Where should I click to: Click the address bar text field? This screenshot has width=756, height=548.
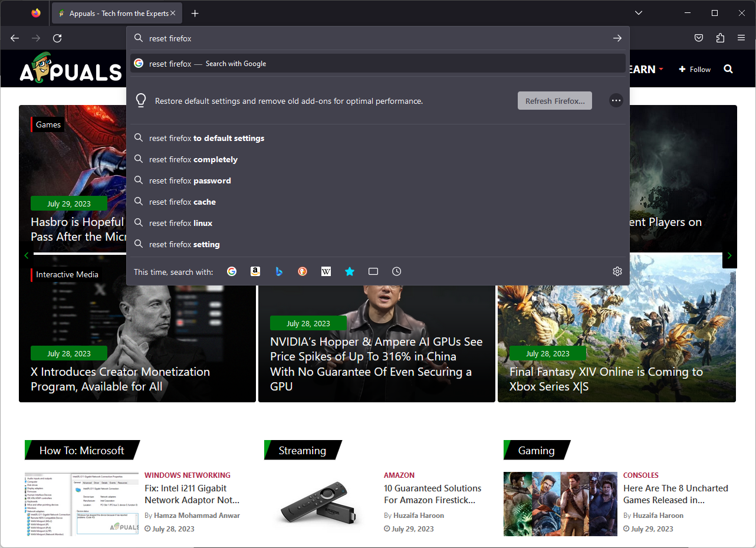click(377, 38)
